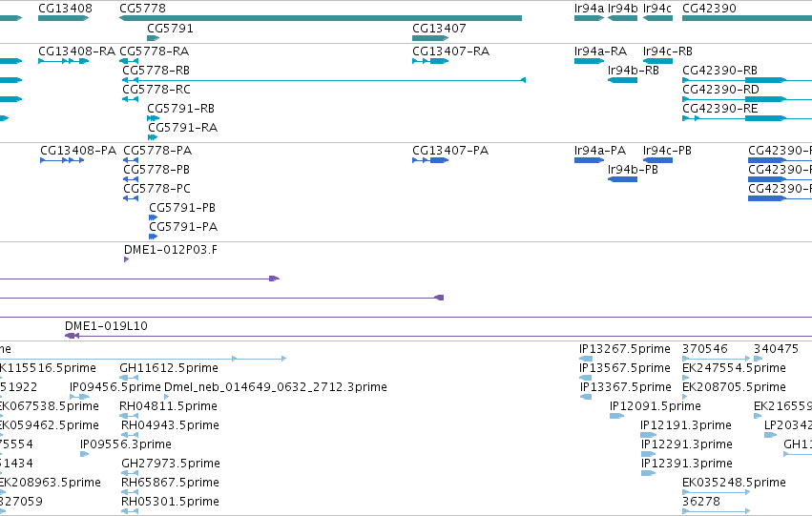The width and height of the screenshot is (812, 516).
Task: Select the CG13407 gene bar
Action: point(430,38)
